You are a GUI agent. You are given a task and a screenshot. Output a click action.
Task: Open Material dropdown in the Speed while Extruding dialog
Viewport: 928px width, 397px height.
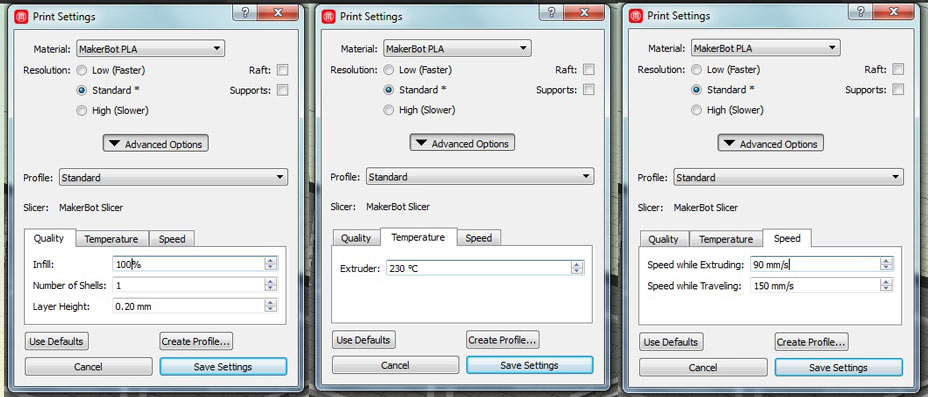tap(766, 48)
